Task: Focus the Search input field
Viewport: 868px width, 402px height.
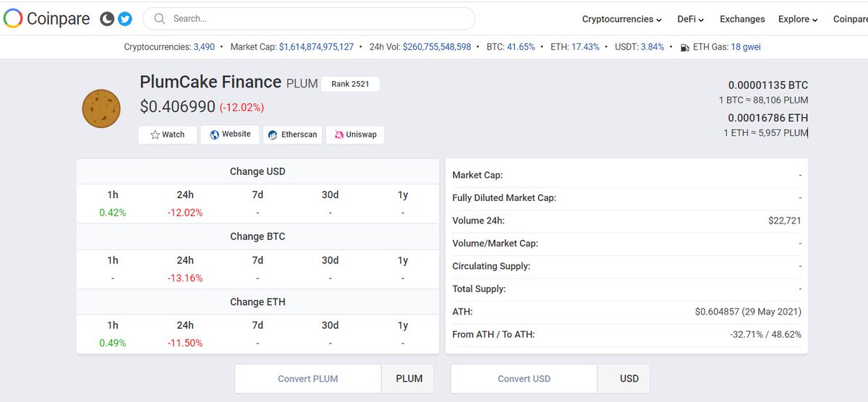Action: (309, 19)
